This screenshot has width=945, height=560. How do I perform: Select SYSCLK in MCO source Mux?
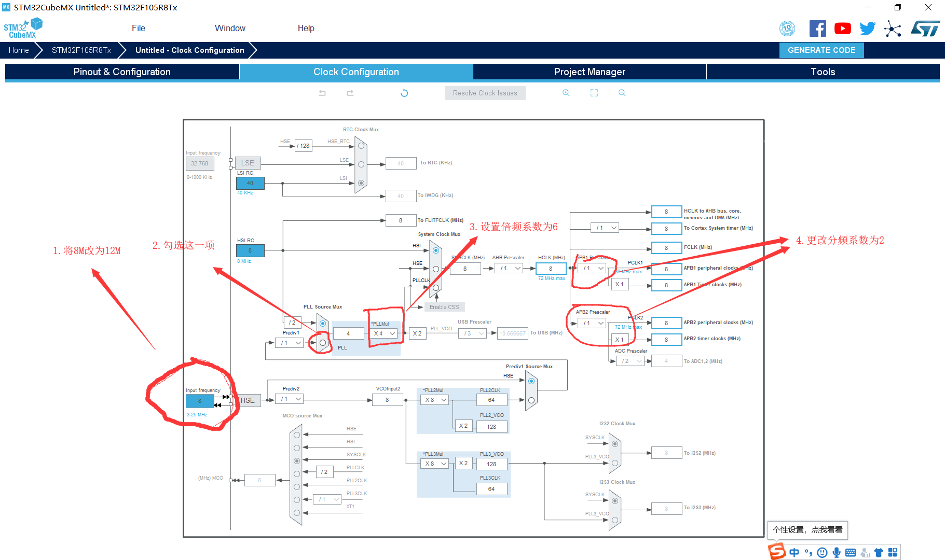tap(297, 460)
